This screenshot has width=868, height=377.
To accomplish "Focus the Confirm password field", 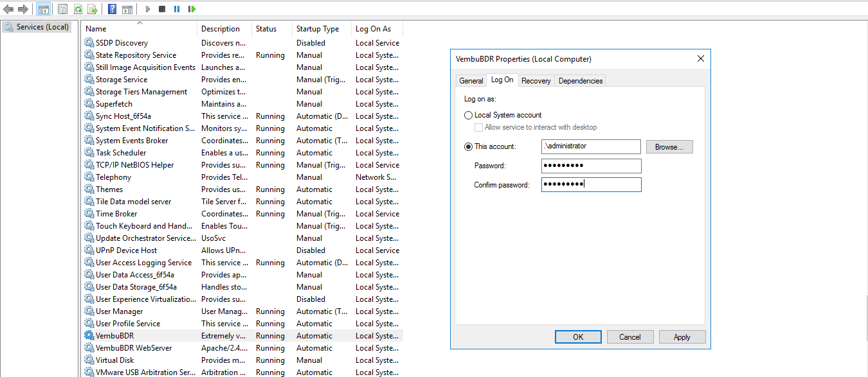I will [x=592, y=185].
